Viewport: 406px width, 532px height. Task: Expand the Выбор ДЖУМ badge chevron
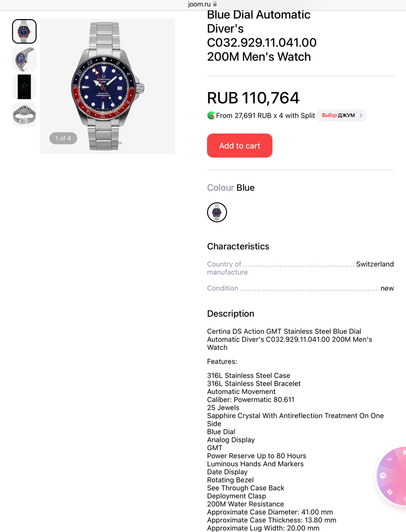pos(361,116)
